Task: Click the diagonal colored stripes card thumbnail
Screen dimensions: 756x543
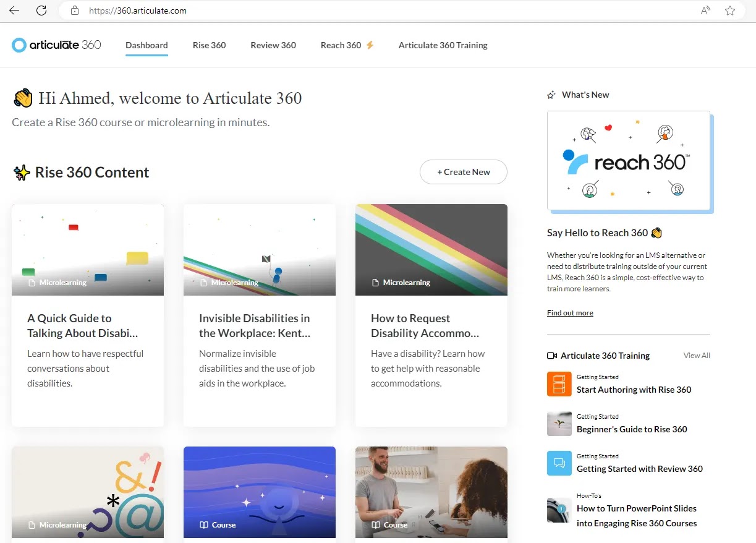Action: coord(431,250)
